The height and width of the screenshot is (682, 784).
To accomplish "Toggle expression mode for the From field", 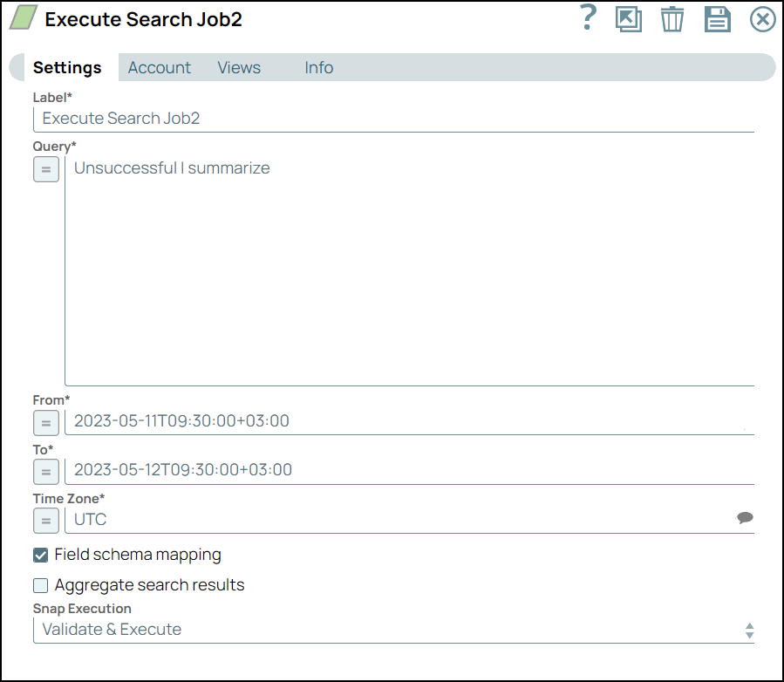I will 45,423.
